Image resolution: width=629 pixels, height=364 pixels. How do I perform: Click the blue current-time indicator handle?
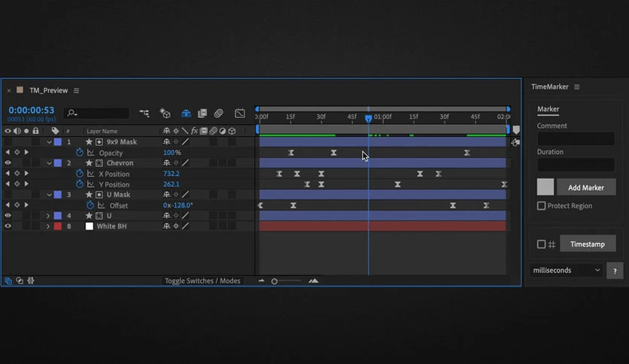click(x=368, y=118)
